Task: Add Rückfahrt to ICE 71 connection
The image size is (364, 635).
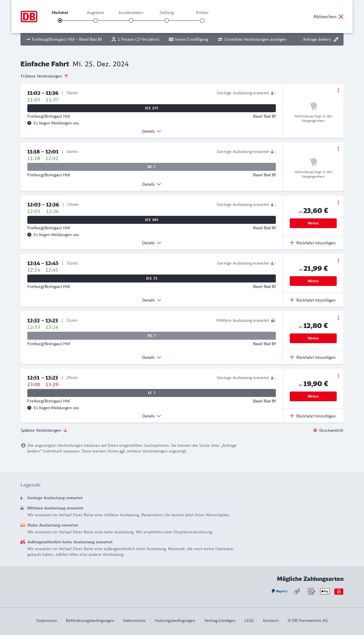Action: pos(313,300)
